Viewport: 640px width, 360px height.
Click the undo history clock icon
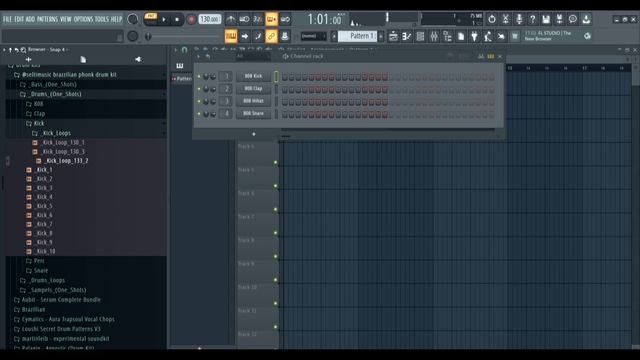point(492,19)
